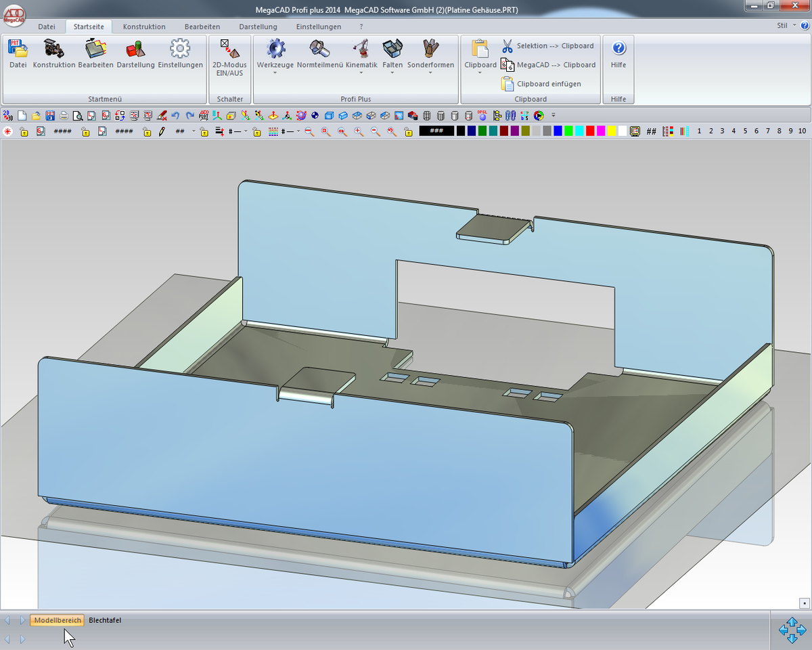Click the Hilfe question mark icon
The height and width of the screenshot is (650, 812).
pyautogui.click(x=618, y=49)
